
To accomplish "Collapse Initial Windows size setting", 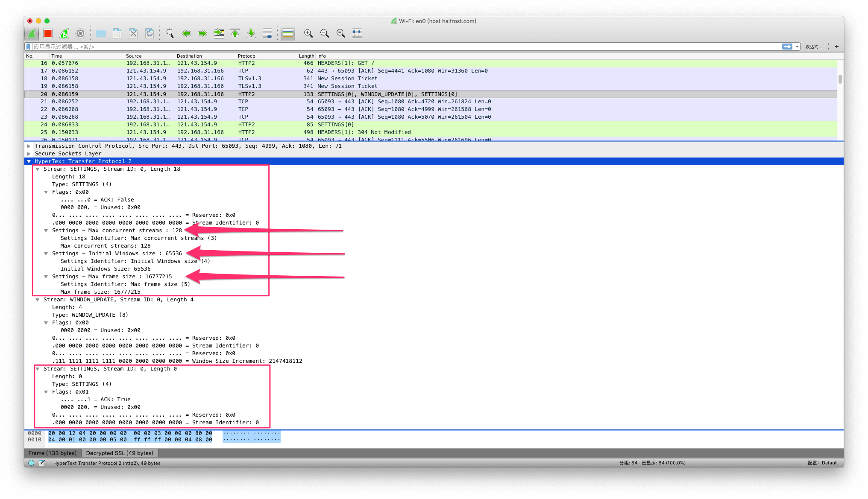I will tap(46, 254).
